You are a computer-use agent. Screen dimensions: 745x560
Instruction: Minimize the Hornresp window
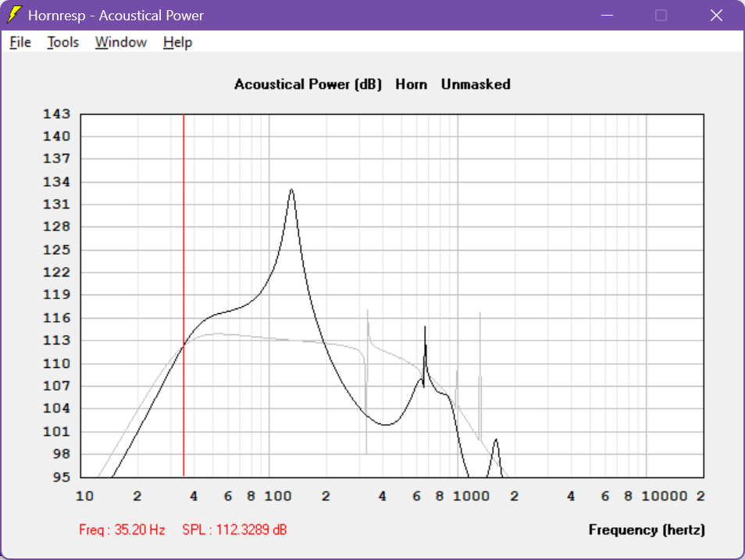(608, 15)
